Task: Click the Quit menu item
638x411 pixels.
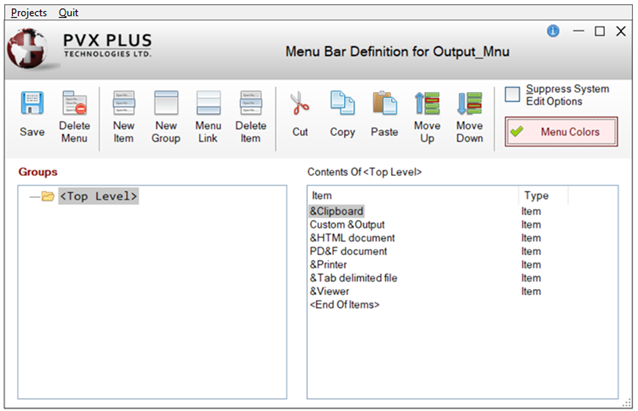Action: click(69, 13)
